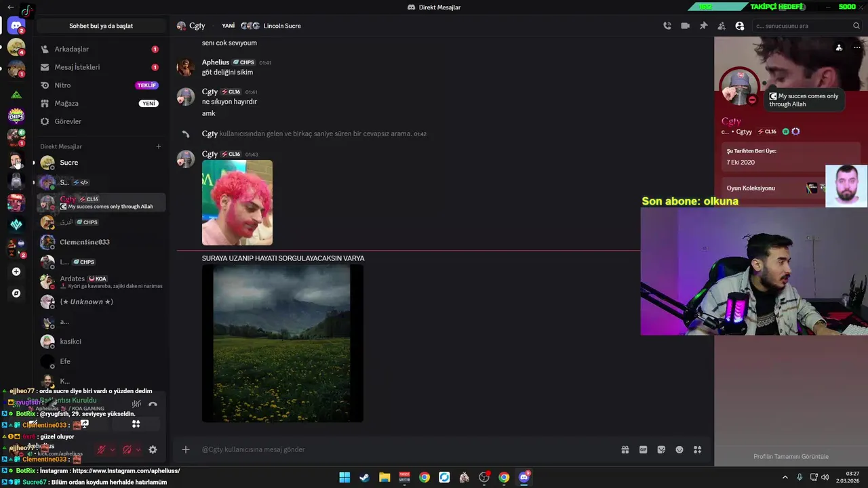The width and height of the screenshot is (868, 488).
Task: Show hidden tray icons chevron
Action: coord(785,477)
